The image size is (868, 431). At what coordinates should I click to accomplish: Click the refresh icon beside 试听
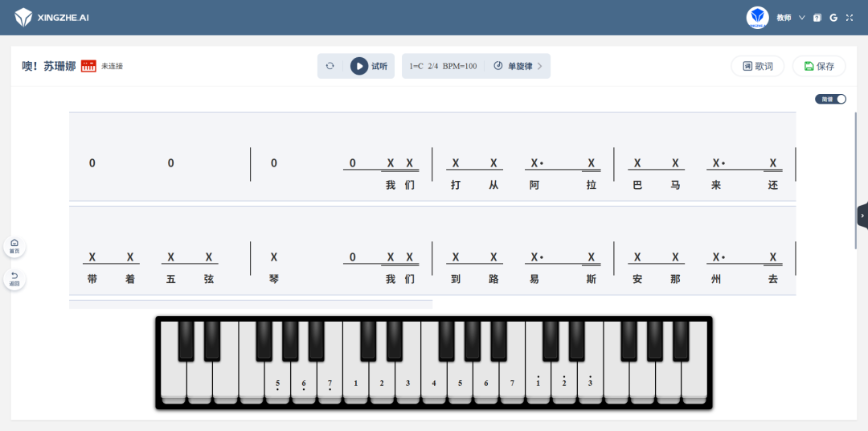coord(330,66)
